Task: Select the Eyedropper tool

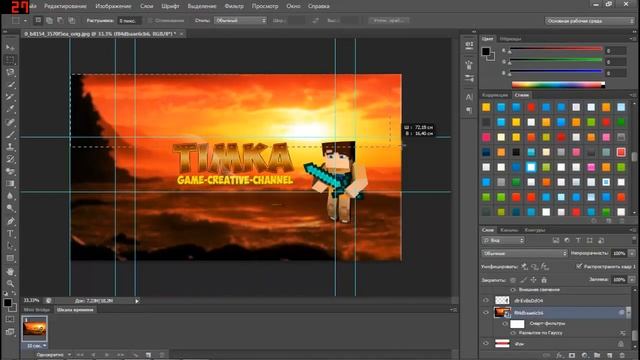Action: [10, 109]
